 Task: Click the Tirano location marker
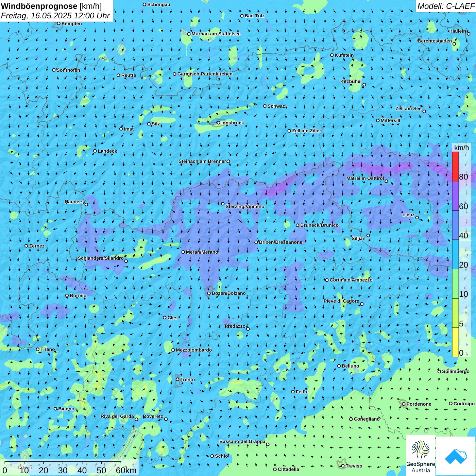coord(38,349)
